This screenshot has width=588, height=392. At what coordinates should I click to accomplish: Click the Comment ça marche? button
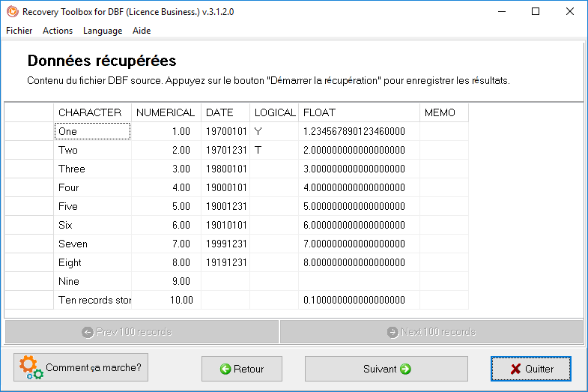81,367
